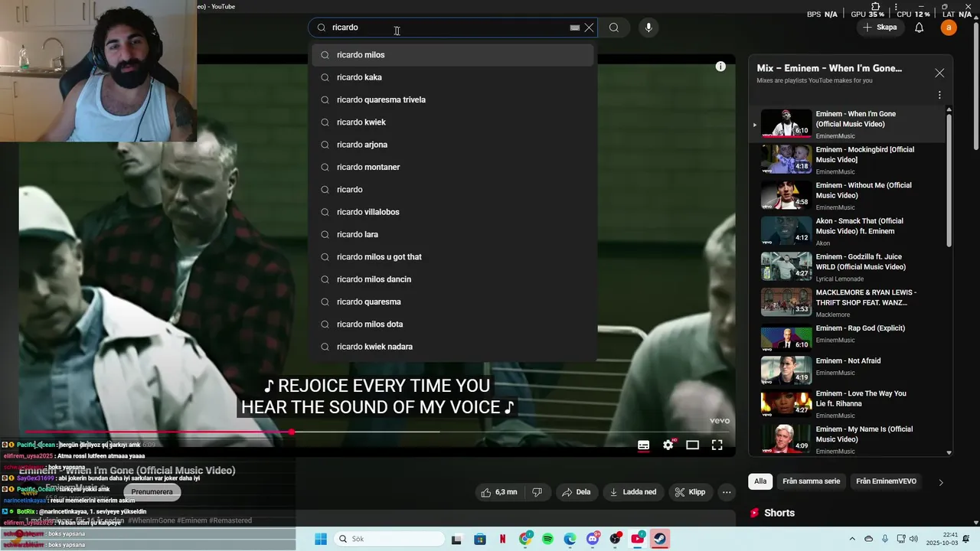Viewport: 980px width, 551px height.
Task: Start voice search with the microphone icon
Action: click(648, 28)
